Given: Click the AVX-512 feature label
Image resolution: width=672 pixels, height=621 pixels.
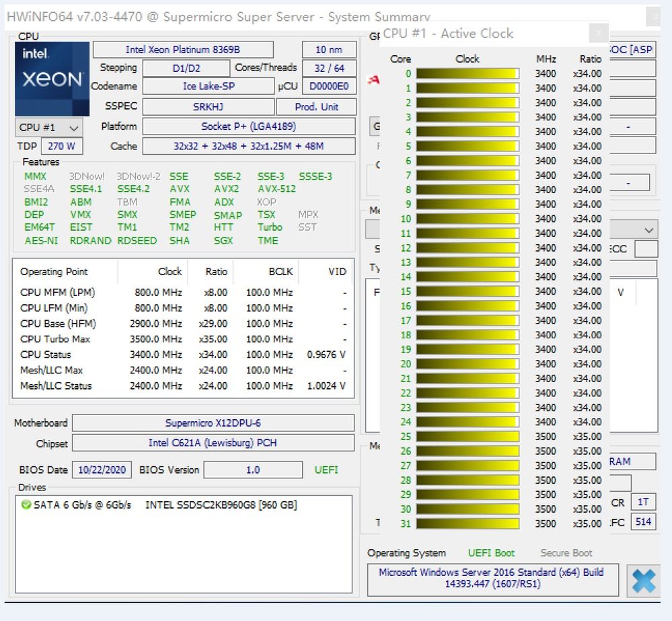Looking at the screenshot, I should (277, 189).
